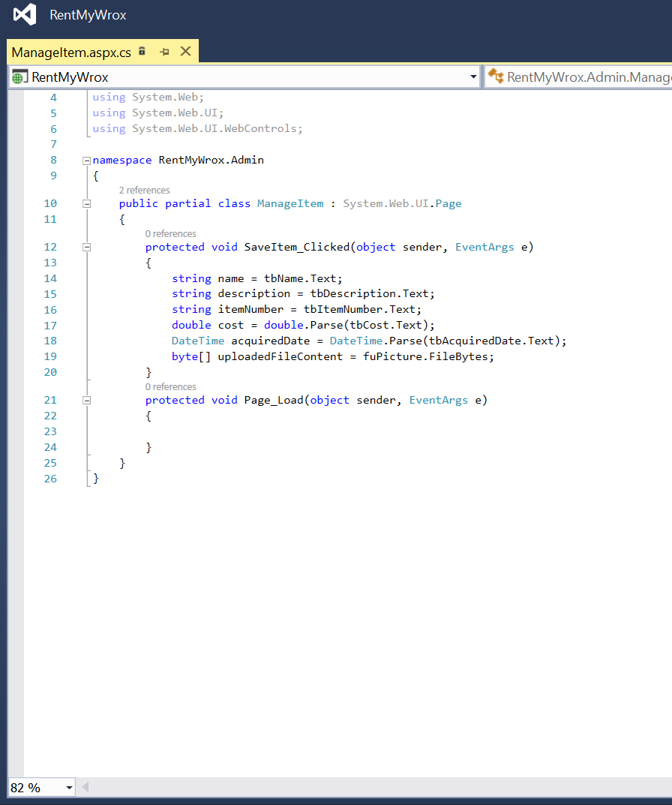Viewport: 672px width, 805px height.
Task: Collapse the RentMyWrox.Admin namespace block
Action: [x=86, y=159]
